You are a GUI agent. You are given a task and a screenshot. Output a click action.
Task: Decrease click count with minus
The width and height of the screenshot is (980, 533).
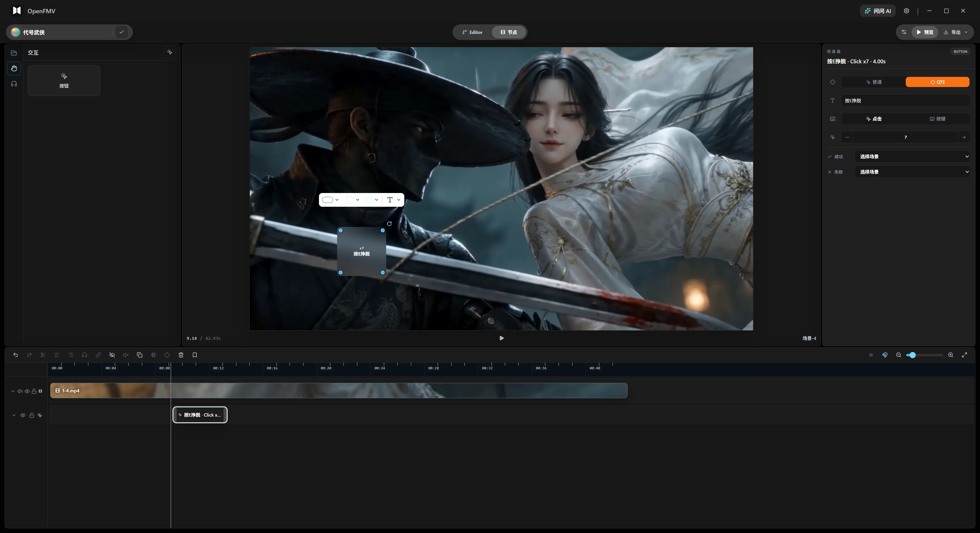point(847,137)
